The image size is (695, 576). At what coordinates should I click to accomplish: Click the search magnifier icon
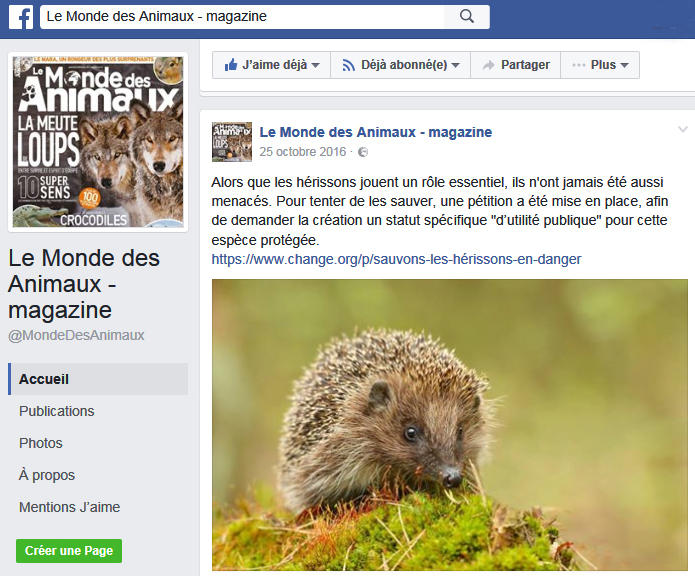467,17
